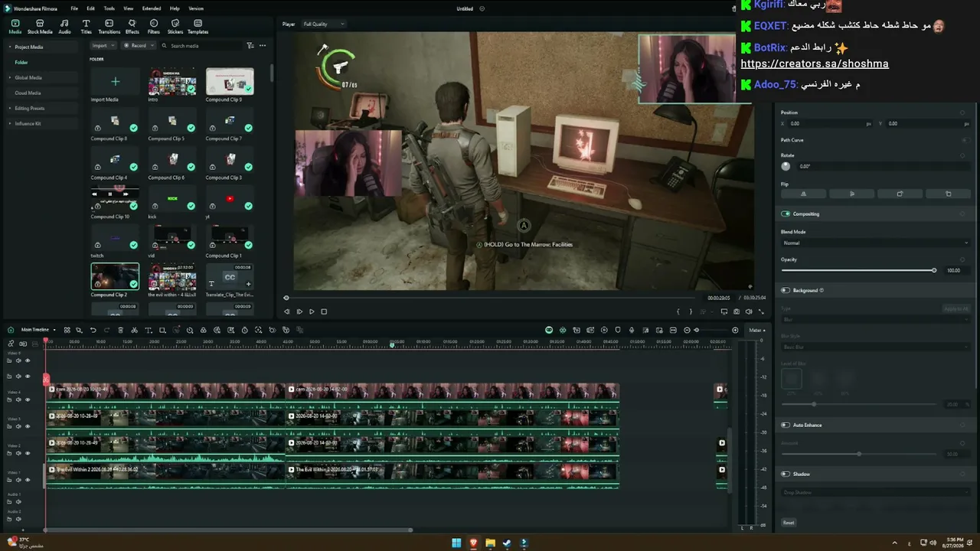Split the clip with scissors tool

point(134,330)
